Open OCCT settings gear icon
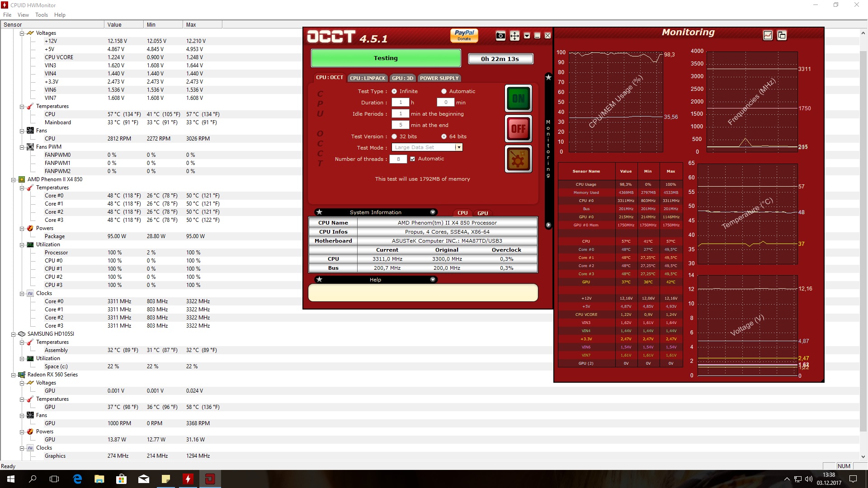The width and height of the screenshot is (868, 488). point(518,159)
